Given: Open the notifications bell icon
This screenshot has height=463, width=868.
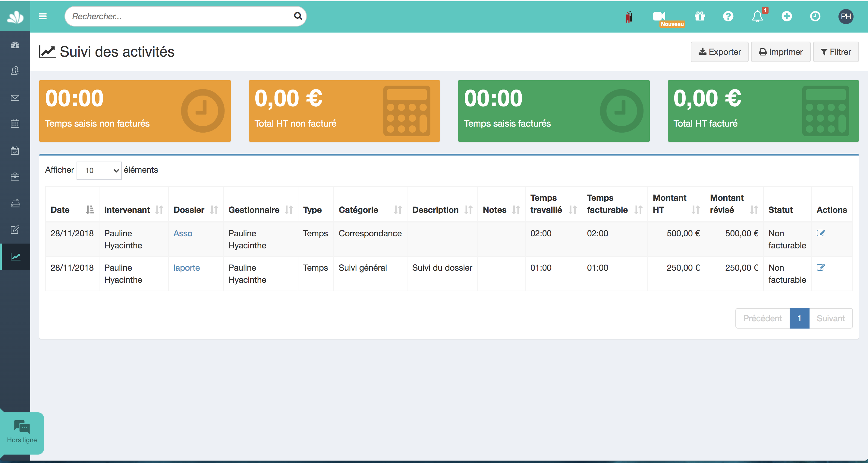Looking at the screenshot, I should (757, 16).
